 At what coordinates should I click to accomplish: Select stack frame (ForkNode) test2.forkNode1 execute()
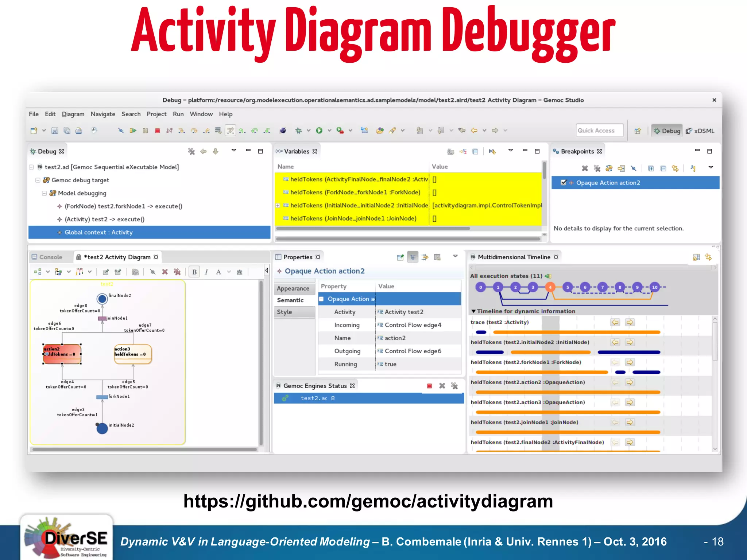click(123, 206)
